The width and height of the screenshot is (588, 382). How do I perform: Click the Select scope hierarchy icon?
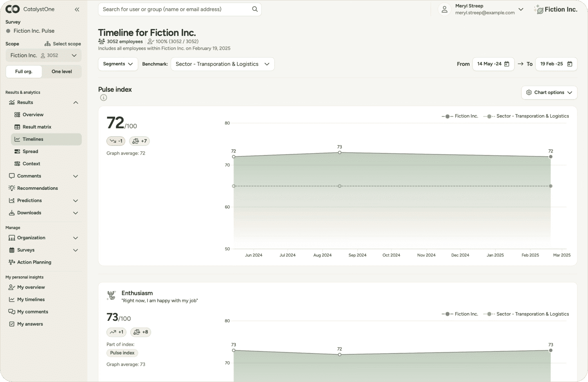[48, 44]
